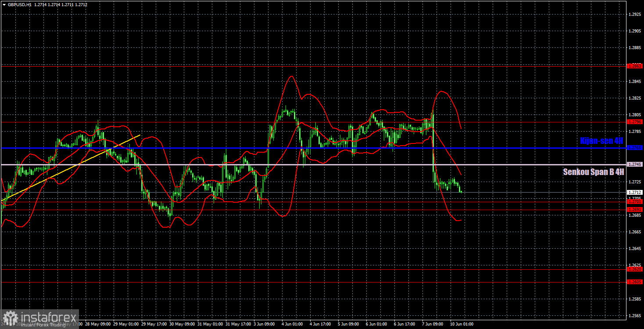Viewport: 644px width, 329px height.
Task: Click the red 1.2620 level price tag
Action: 635,269
